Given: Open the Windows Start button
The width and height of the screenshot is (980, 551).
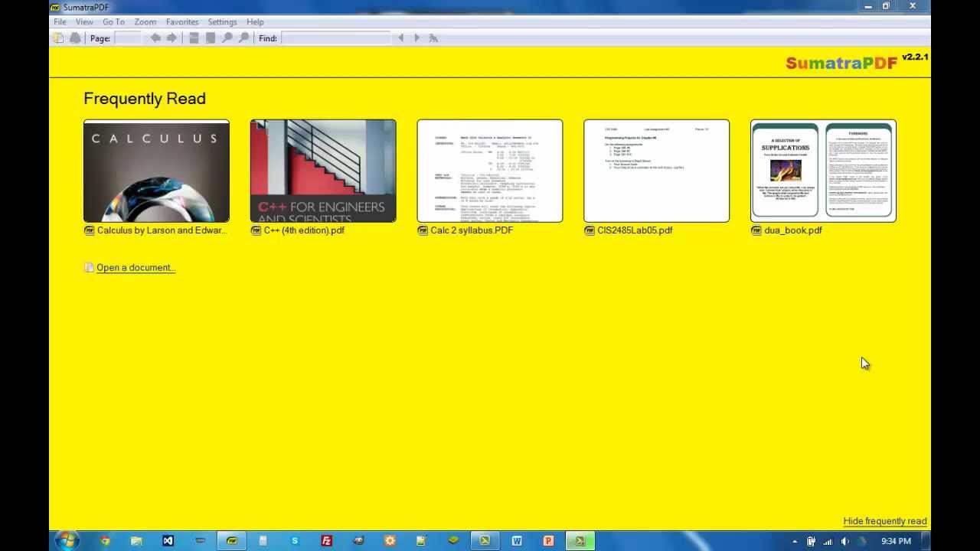Looking at the screenshot, I should 67,541.
